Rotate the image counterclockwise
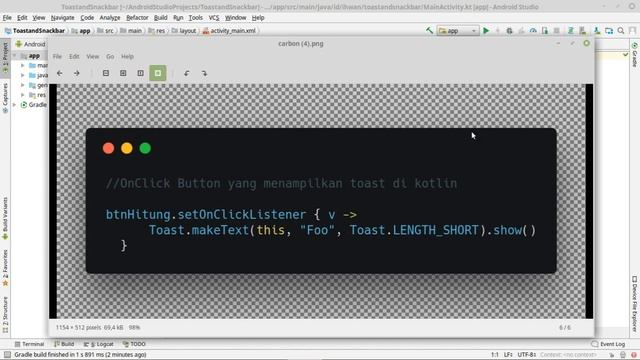 coord(187,73)
